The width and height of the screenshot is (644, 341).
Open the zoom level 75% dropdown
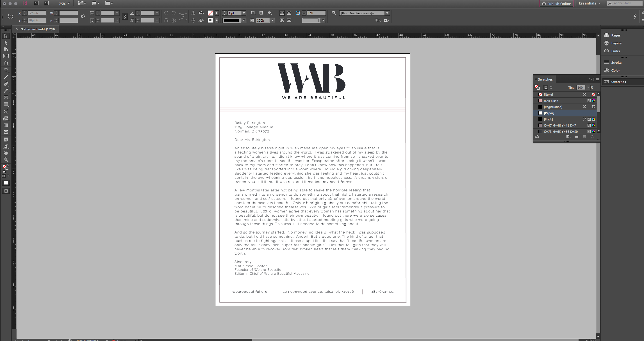pos(64,4)
